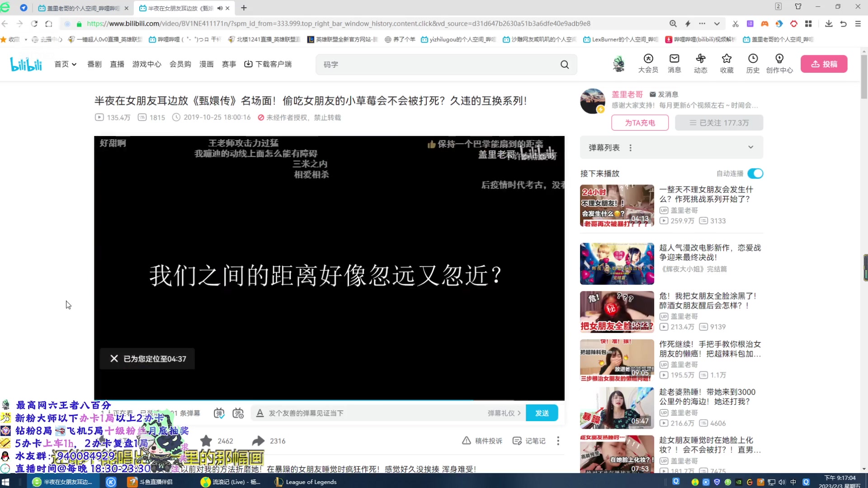
Task: Open thumbnail 把女朋友全脸涂黑 video
Action: 617,312
